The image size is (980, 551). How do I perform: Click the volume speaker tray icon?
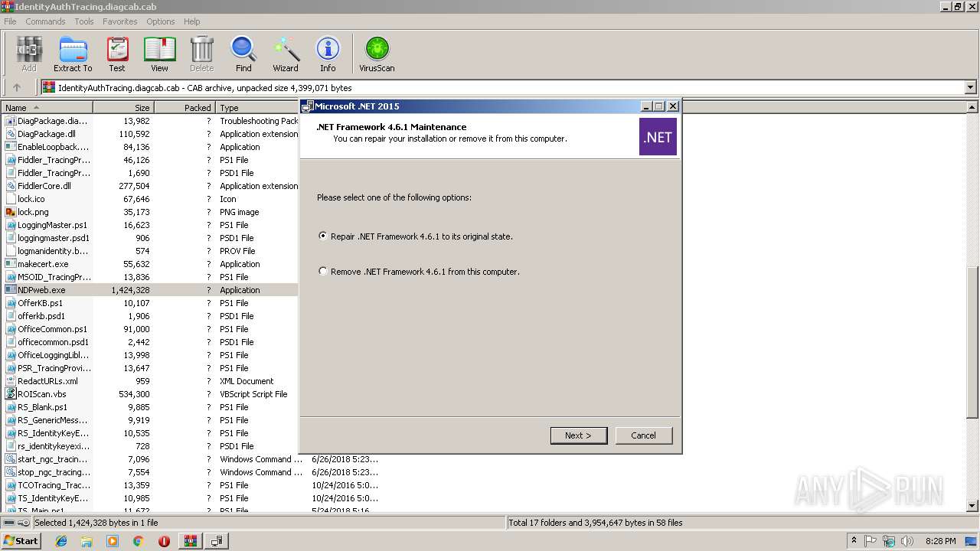click(x=907, y=541)
